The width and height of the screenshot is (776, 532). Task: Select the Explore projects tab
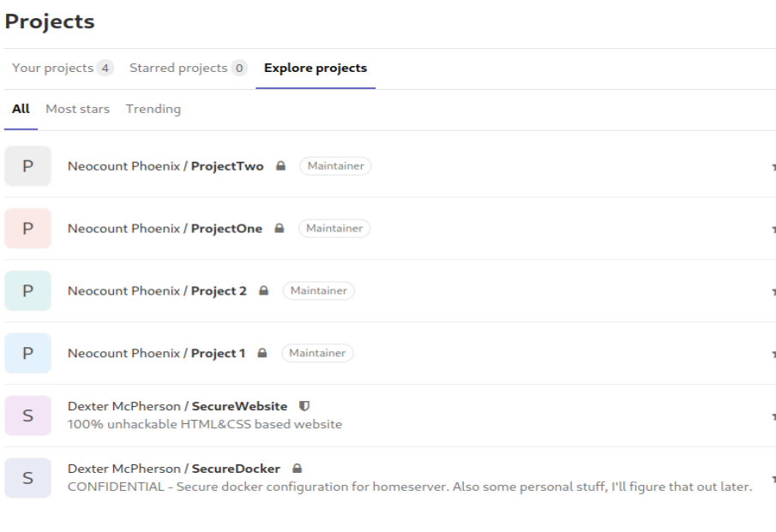pos(315,69)
